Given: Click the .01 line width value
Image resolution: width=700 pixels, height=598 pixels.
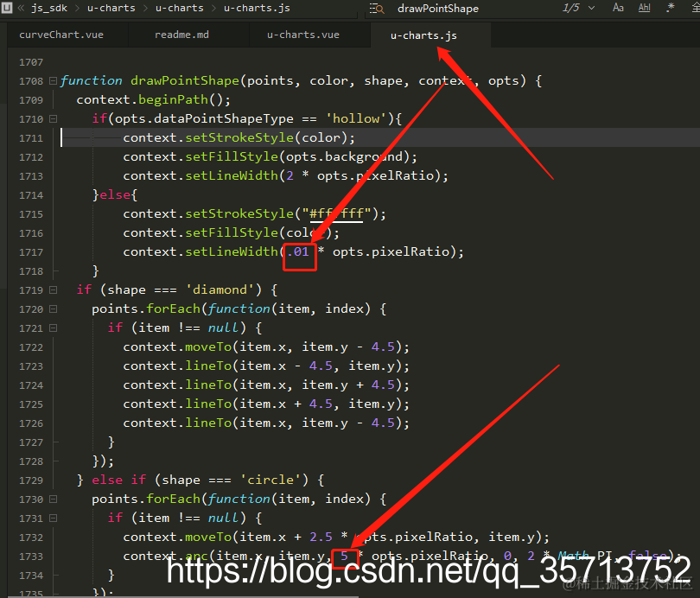Looking at the screenshot, I should [x=298, y=251].
